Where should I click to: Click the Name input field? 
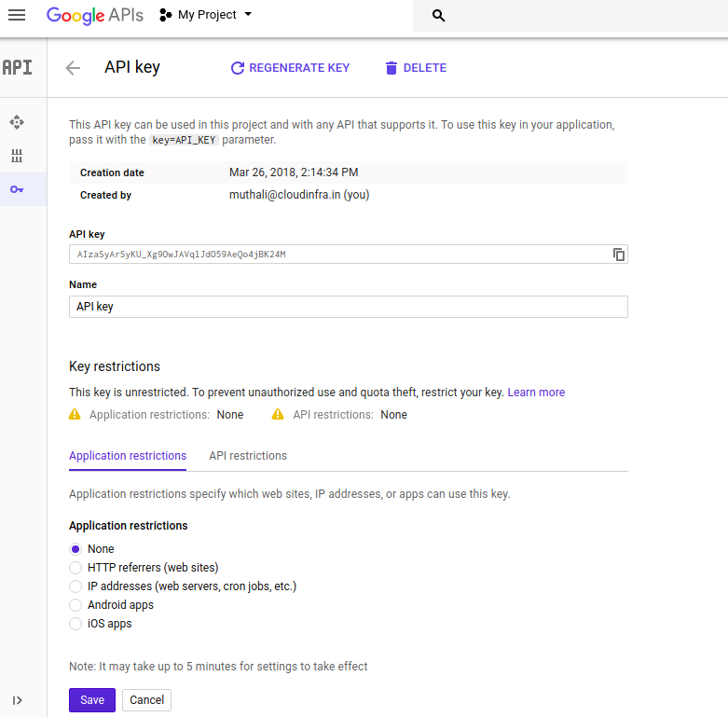tap(349, 307)
